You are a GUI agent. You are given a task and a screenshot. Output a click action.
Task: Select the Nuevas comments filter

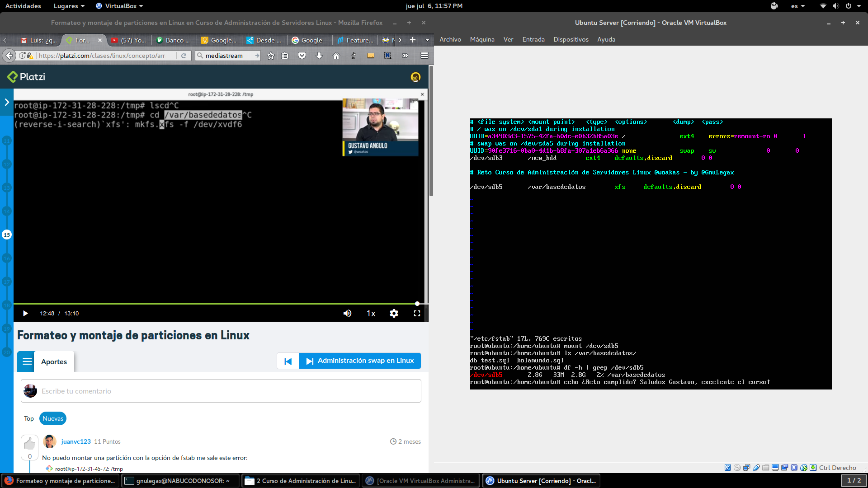click(x=53, y=418)
